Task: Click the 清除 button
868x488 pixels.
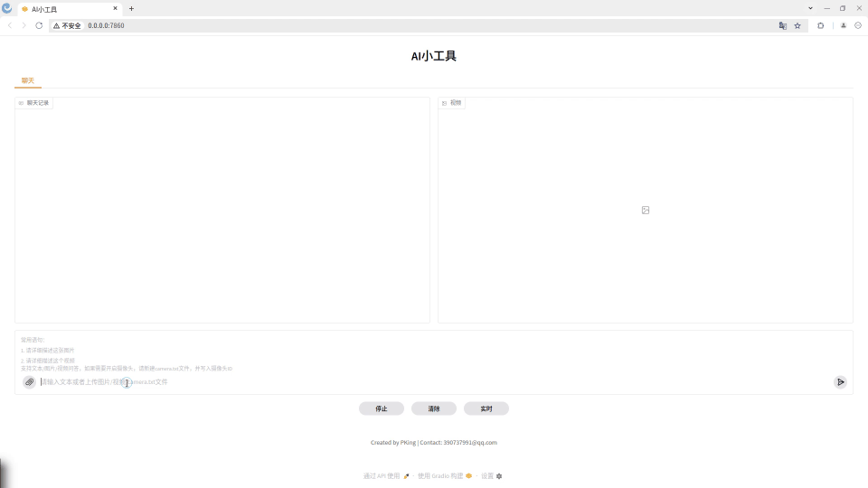Action: tap(434, 408)
